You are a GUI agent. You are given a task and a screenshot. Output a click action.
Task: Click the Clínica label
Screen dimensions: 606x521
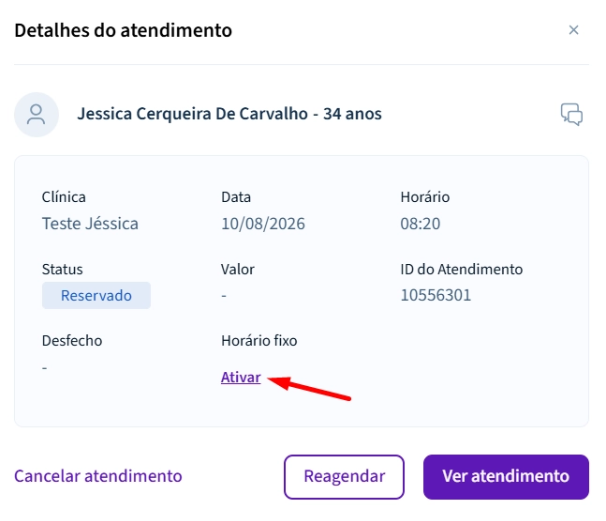pos(64,197)
